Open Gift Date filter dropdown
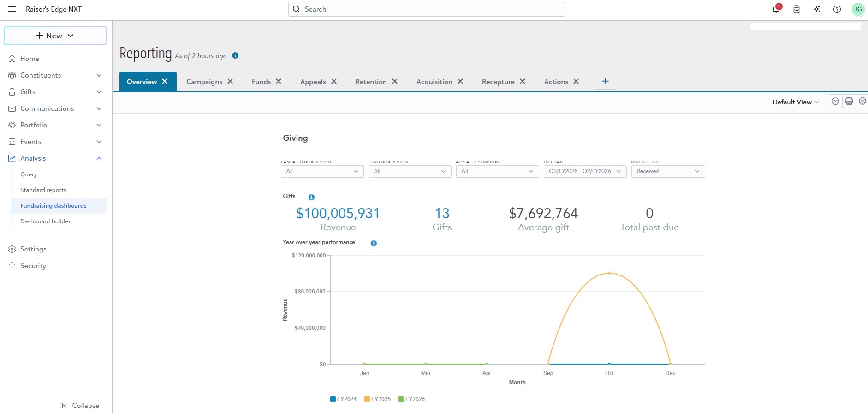 point(585,171)
